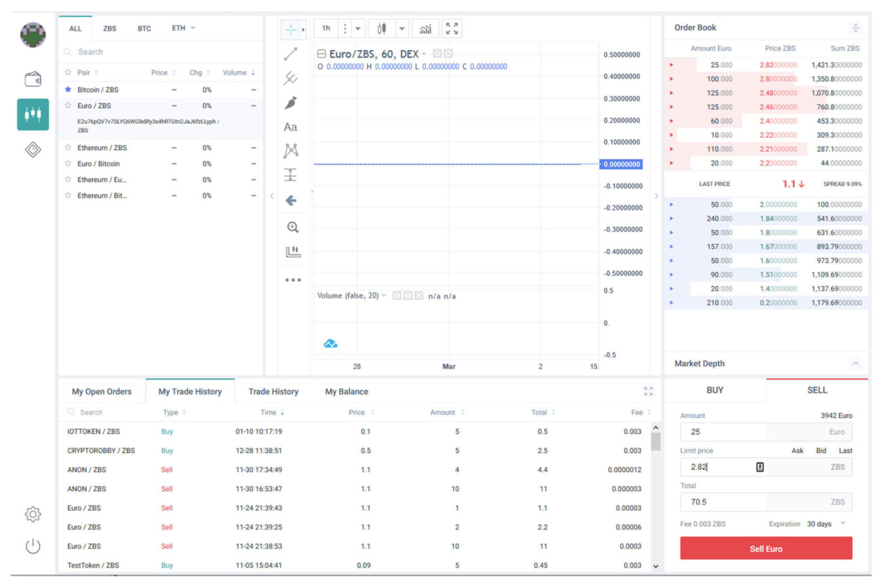Select the trend line drawing tool
Image resolution: width=882 pixels, height=588 pixels.
point(290,55)
